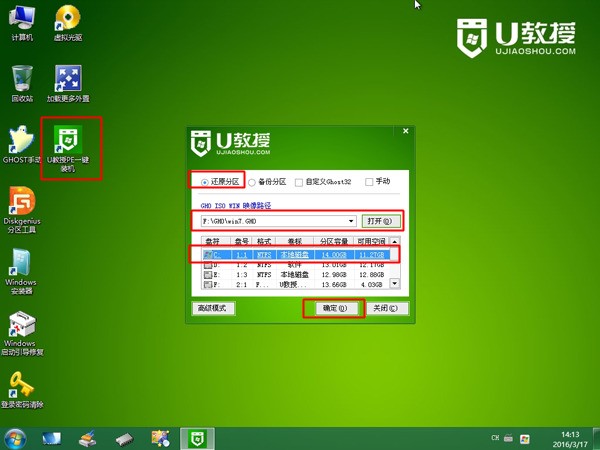Click the CH input language indicator

pyautogui.click(x=495, y=437)
